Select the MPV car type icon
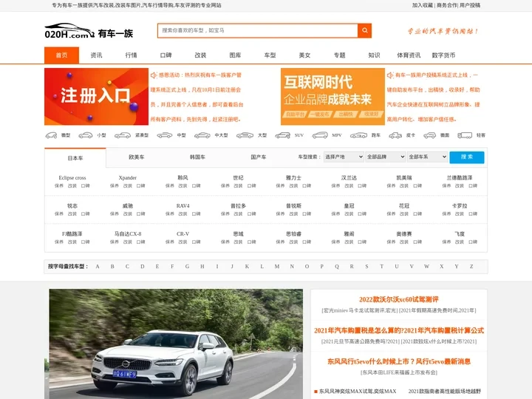The image size is (532, 399). pos(320,135)
